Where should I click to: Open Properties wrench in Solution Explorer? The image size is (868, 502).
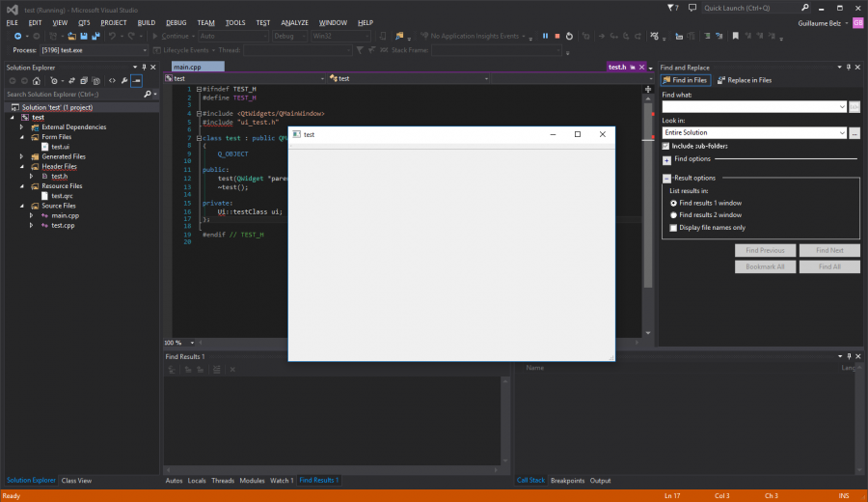click(x=124, y=81)
